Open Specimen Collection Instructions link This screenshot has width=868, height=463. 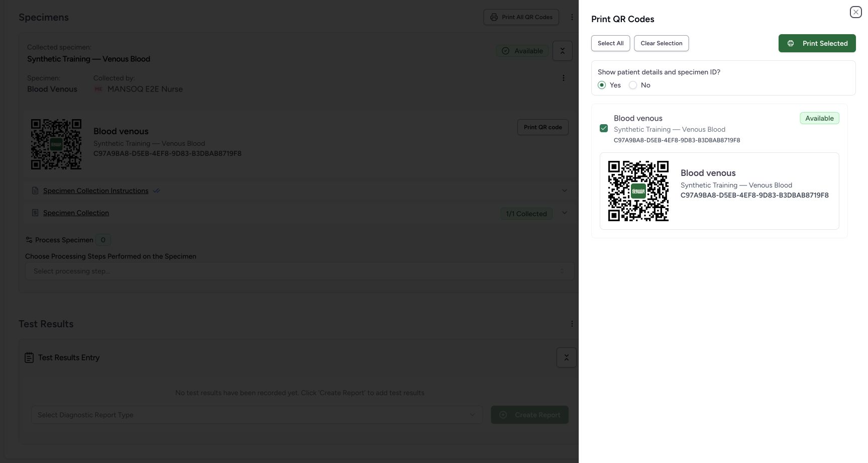[95, 191]
